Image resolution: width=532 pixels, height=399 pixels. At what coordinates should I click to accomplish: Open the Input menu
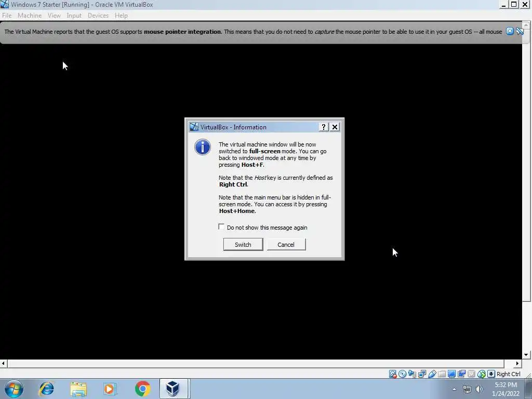coord(74,16)
